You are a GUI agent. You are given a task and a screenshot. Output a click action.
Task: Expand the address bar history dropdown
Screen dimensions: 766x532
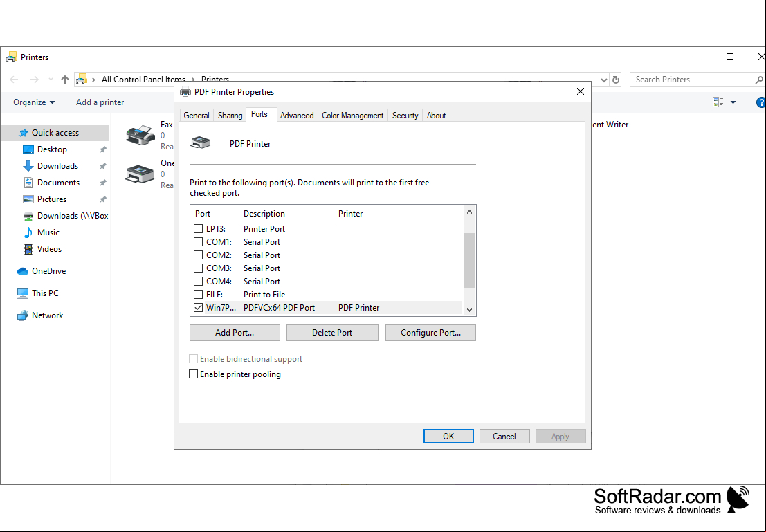(604, 80)
